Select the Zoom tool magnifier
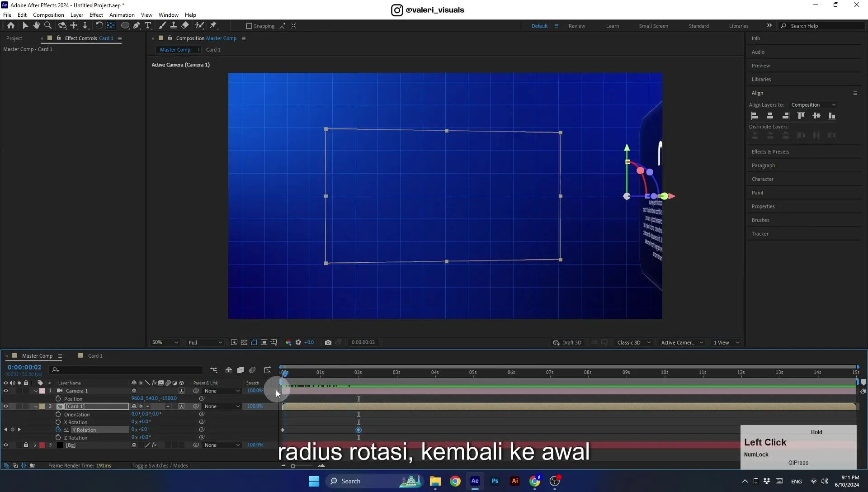The width and height of the screenshot is (868, 492). click(48, 26)
